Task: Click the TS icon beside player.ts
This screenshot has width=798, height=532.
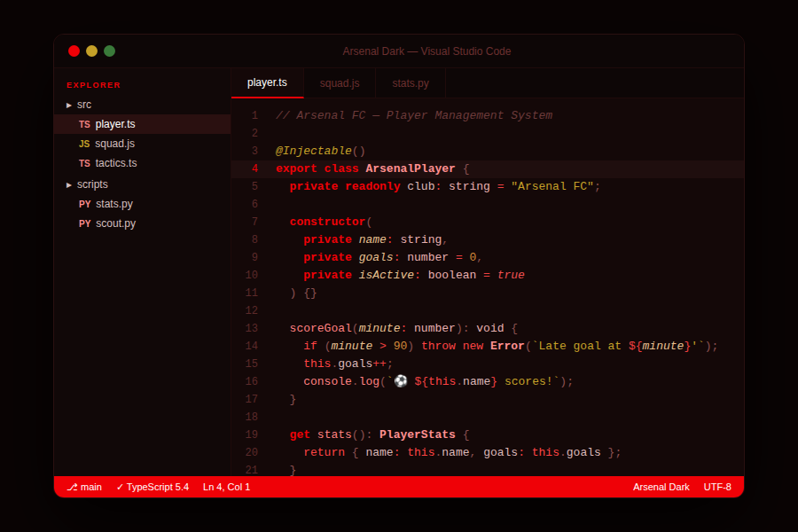Action: click(x=84, y=124)
